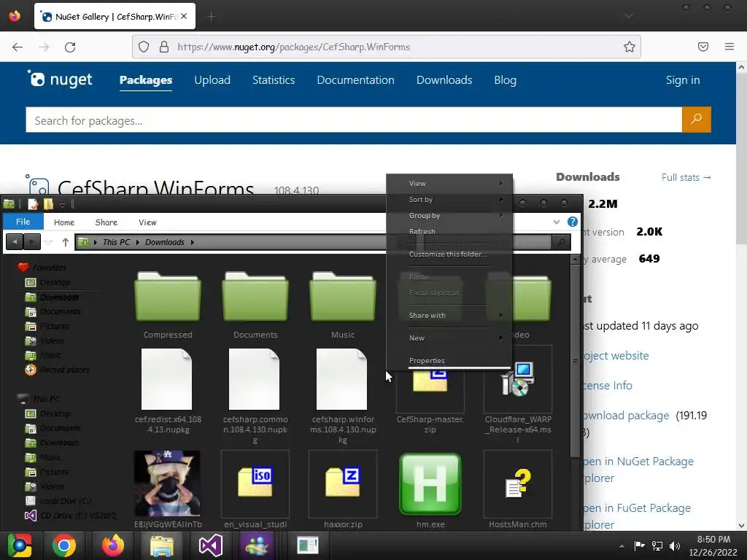Open the Documents folder in Downloads
This screenshot has height=560, width=747.
255,305
